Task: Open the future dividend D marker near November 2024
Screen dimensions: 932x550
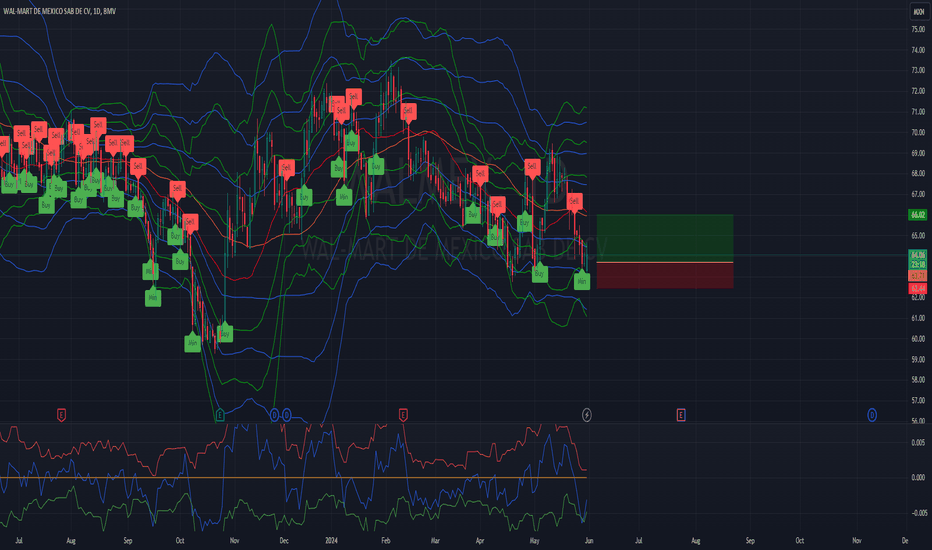Action: pos(872,415)
